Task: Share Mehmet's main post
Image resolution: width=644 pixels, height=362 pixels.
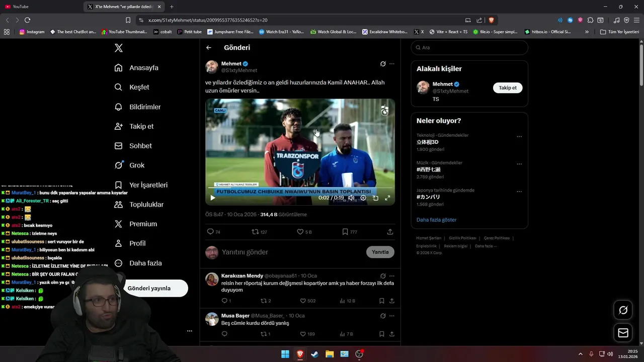Action: (x=390, y=232)
